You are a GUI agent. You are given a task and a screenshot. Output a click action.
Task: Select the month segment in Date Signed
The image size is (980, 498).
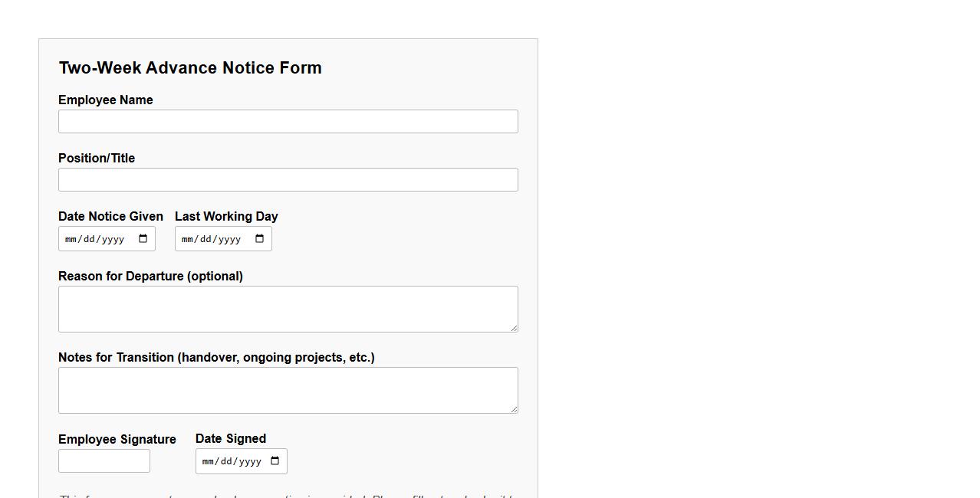pos(208,461)
